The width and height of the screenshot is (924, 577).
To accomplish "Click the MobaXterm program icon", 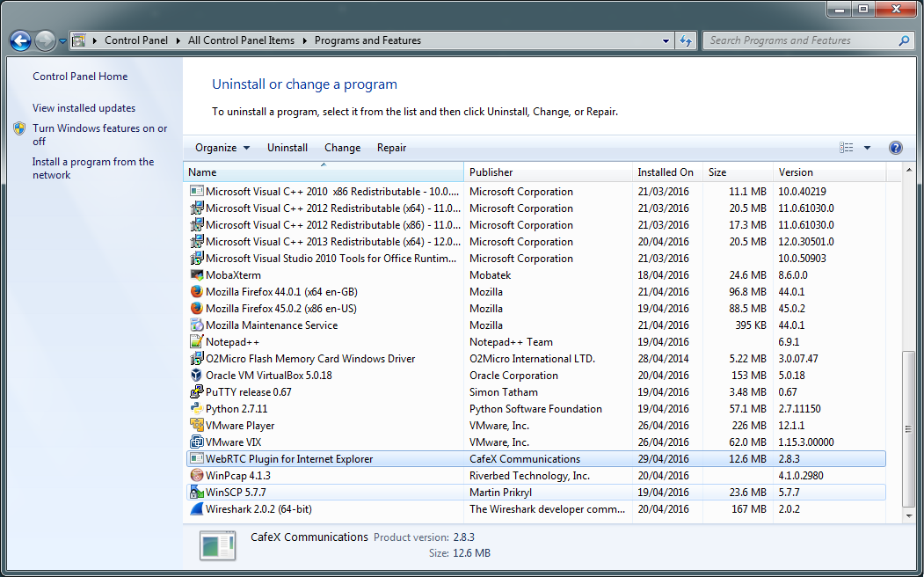I will click(x=197, y=275).
